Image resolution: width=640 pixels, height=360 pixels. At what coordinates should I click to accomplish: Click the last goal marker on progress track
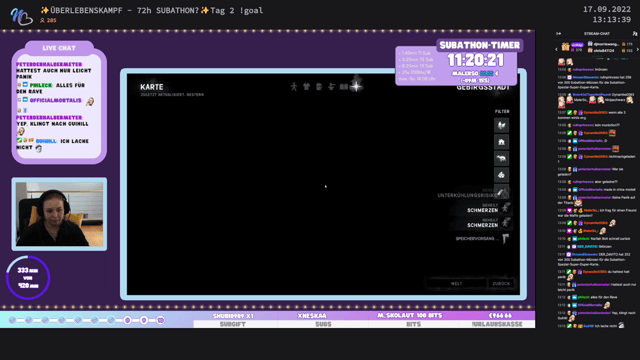(x=160, y=320)
